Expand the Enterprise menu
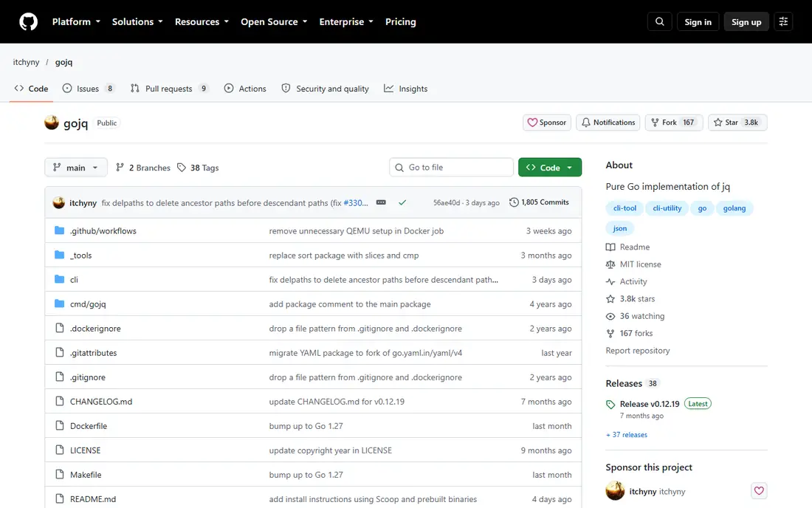The width and height of the screenshot is (812, 508). coord(346,21)
